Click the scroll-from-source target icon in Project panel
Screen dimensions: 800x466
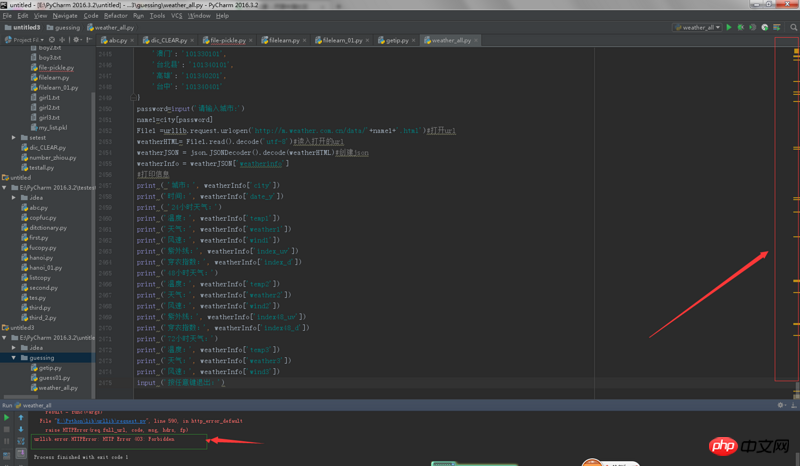[x=52, y=40]
